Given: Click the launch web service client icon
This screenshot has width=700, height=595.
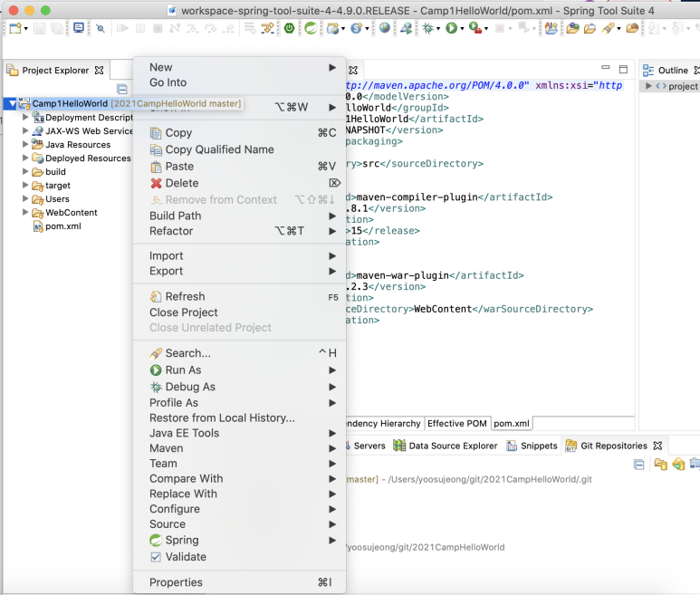Looking at the screenshot, I should pyautogui.click(x=407, y=29).
